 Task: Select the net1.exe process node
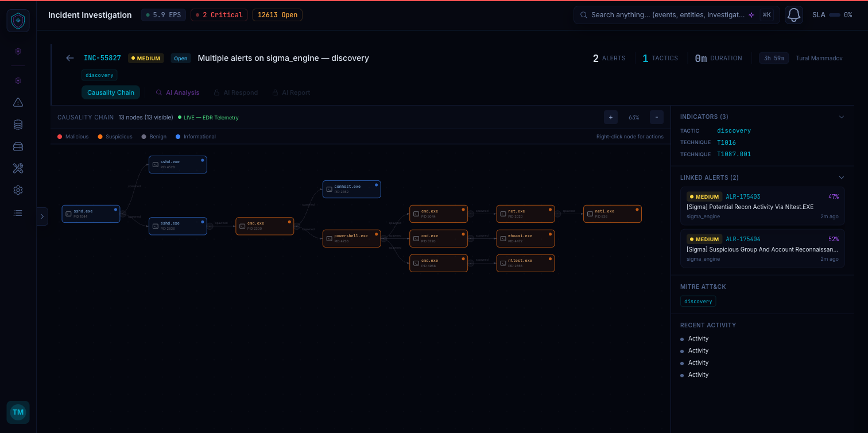613,214
